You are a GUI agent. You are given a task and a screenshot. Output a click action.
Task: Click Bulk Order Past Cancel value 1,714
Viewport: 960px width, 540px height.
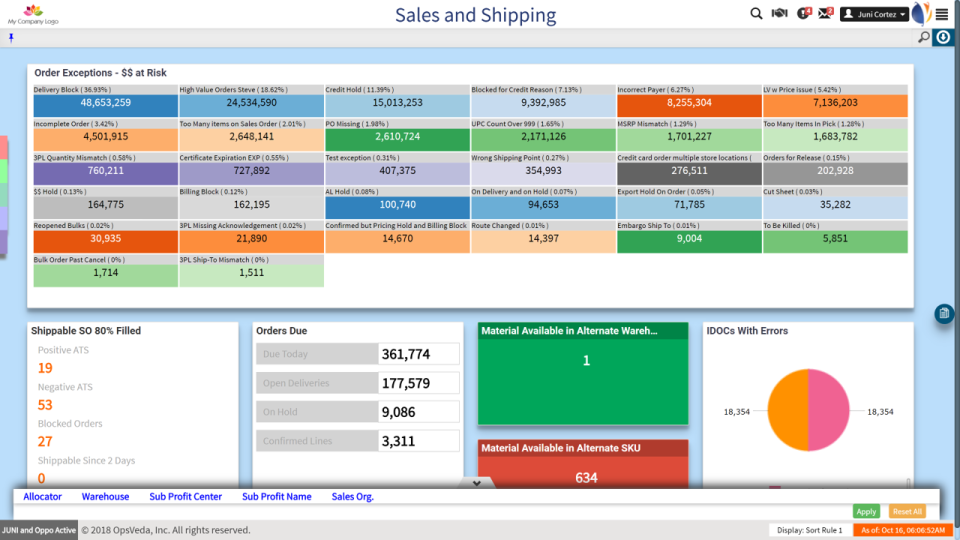click(x=105, y=273)
